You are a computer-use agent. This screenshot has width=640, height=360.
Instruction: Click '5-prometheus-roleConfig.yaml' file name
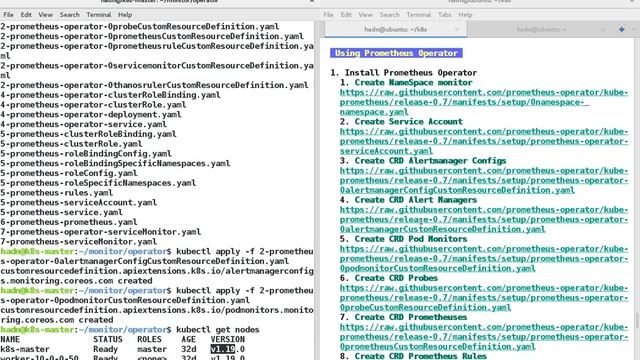coord(69,173)
